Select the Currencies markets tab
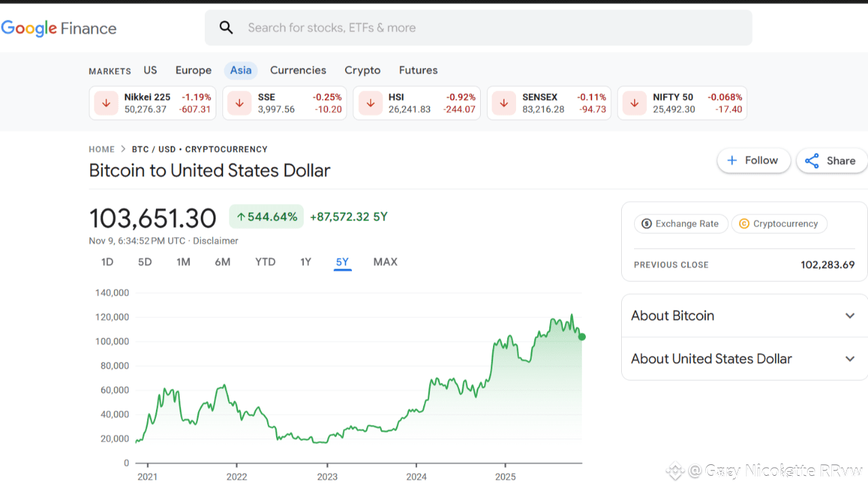Image resolution: width=868 pixels, height=488 pixels. click(x=298, y=70)
